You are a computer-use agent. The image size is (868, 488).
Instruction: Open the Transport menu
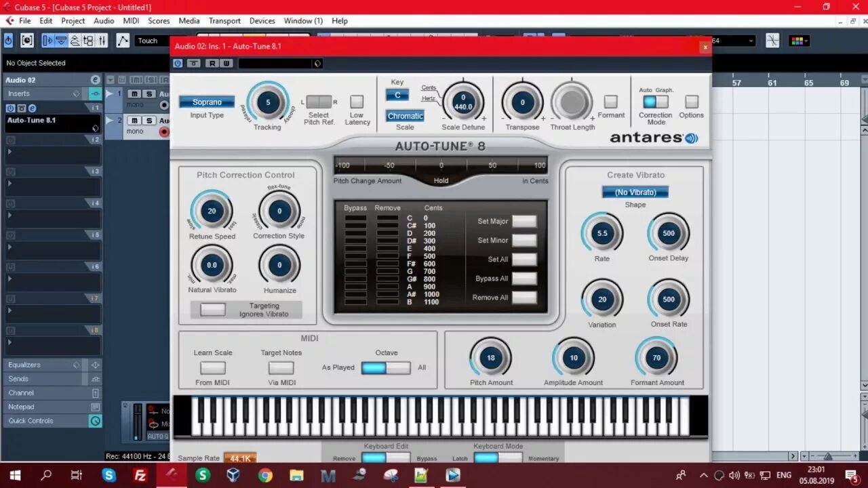click(224, 21)
